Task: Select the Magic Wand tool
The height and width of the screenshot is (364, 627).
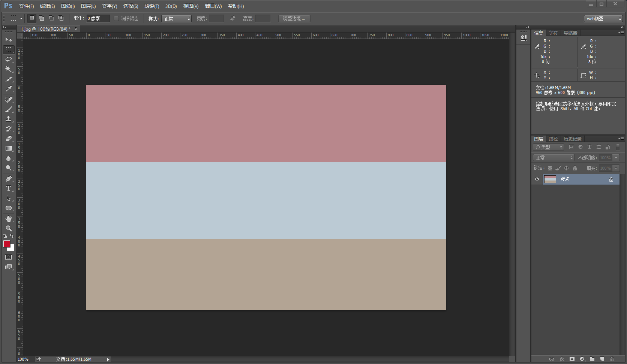Action: pyautogui.click(x=9, y=69)
